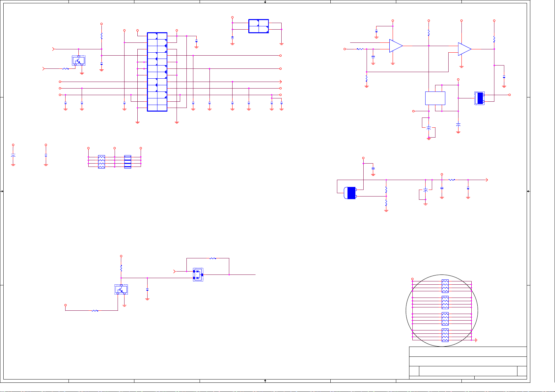Select the dual-diode symbol in the dashed box
Image resolution: width=555 pixels, height=392 pixels.
(198, 274)
